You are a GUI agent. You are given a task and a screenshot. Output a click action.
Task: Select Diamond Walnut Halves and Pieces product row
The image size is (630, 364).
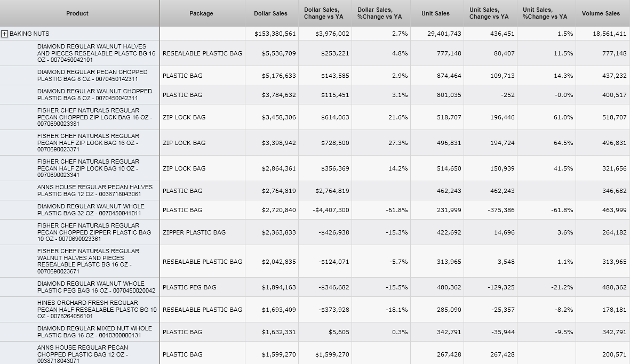(x=96, y=53)
